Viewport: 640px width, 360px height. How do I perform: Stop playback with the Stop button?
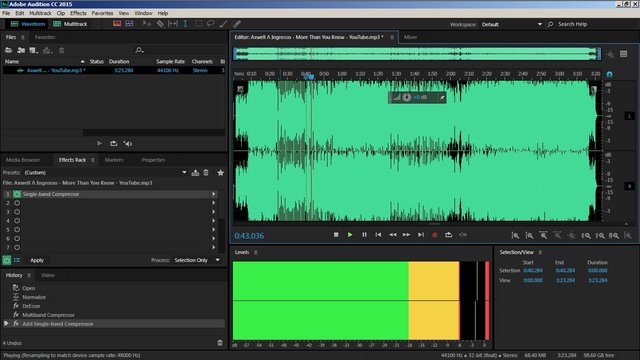pyautogui.click(x=336, y=235)
